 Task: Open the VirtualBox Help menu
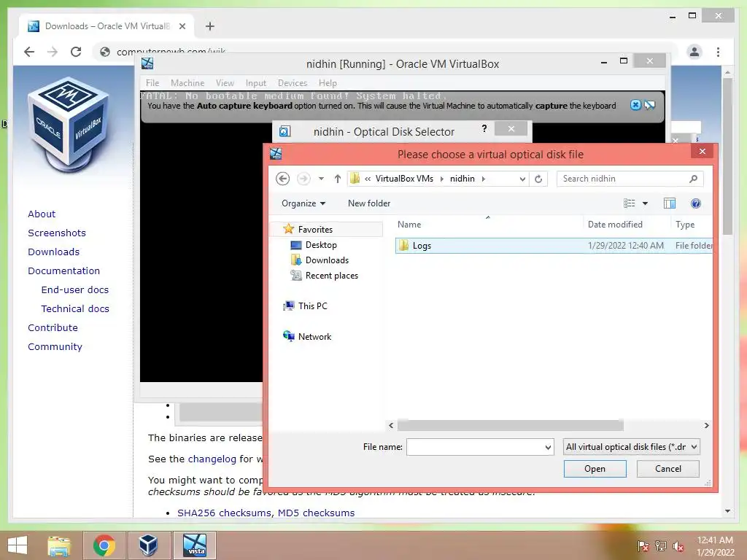[328, 83]
